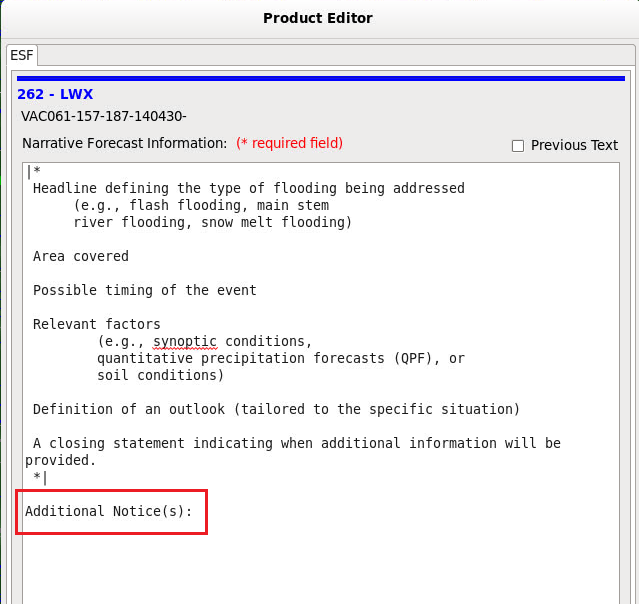The image size is (639, 604).
Task: Place cursor on Possible timing of the event
Action: 145,290
